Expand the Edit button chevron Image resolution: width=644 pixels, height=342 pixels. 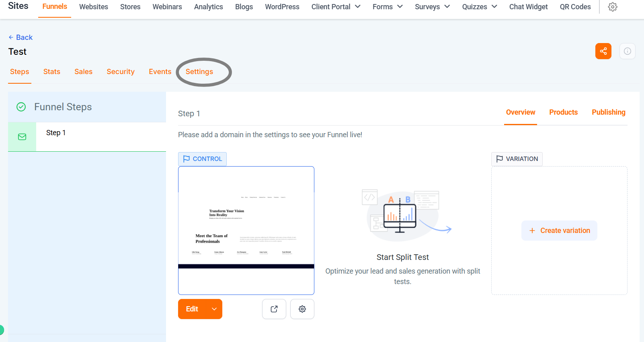[x=213, y=309]
